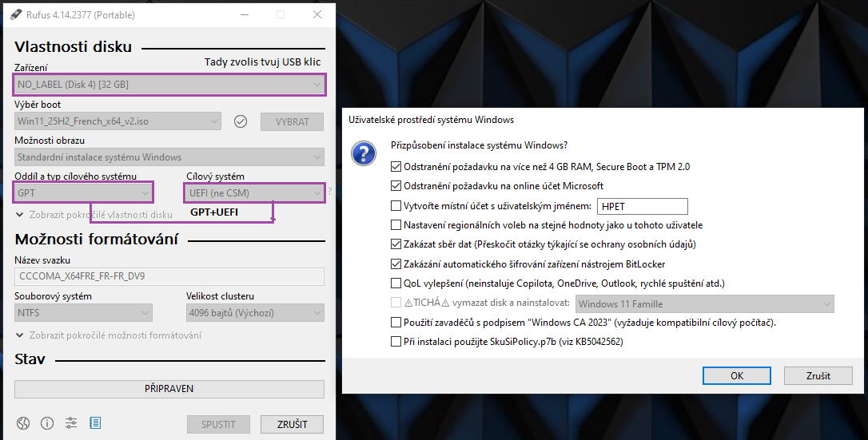Expand Zobrazit pokročilé možnosti formátování
The width and height of the screenshot is (868, 440).
click(109, 335)
